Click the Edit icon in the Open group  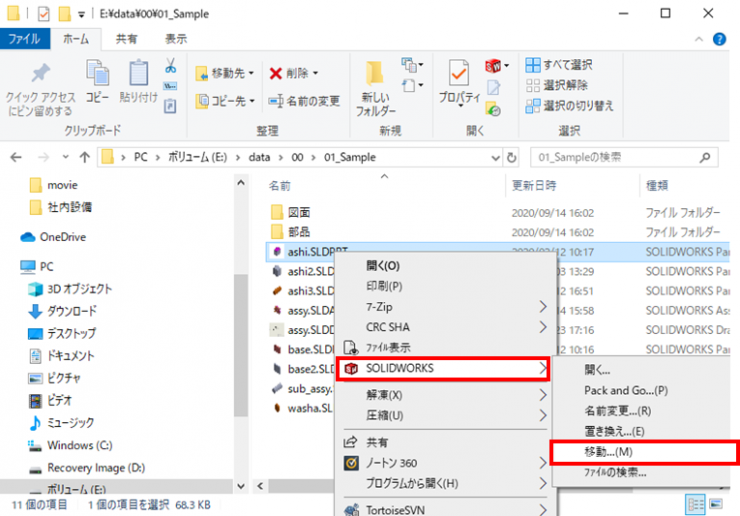click(493, 87)
